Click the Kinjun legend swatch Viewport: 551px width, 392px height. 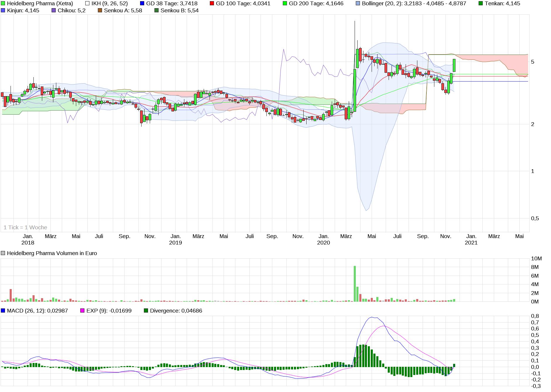click(x=3, y=11)
